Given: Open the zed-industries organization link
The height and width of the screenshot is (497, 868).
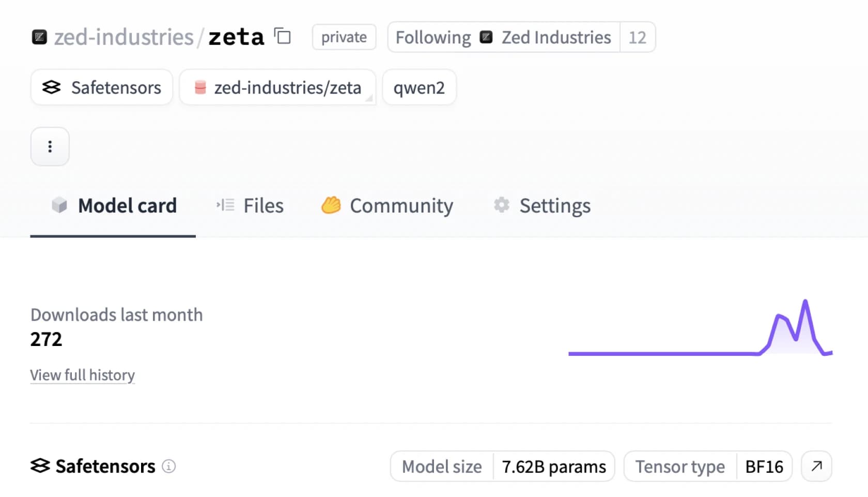Looking at the screenshot, I should 124,37.
